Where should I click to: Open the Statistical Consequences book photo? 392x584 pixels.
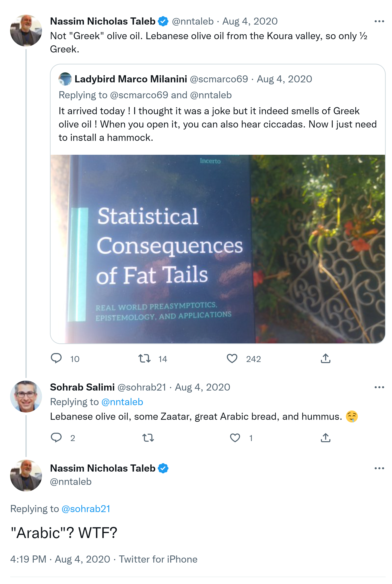[x=217, y=249]
